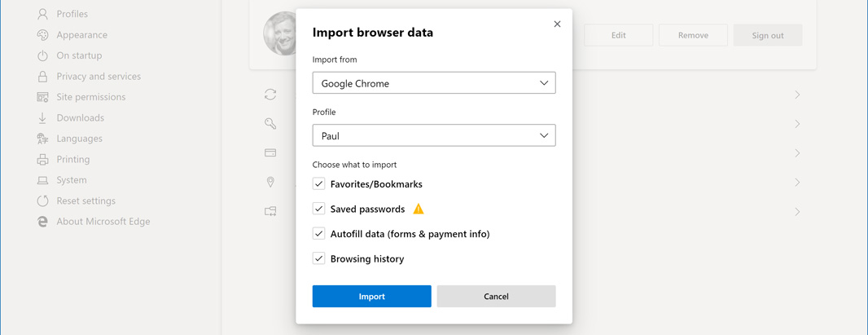Click the Edge logo beside About Microsoft Edge
This screenshot has height=335, width=868.
click(x=42, y=222)
